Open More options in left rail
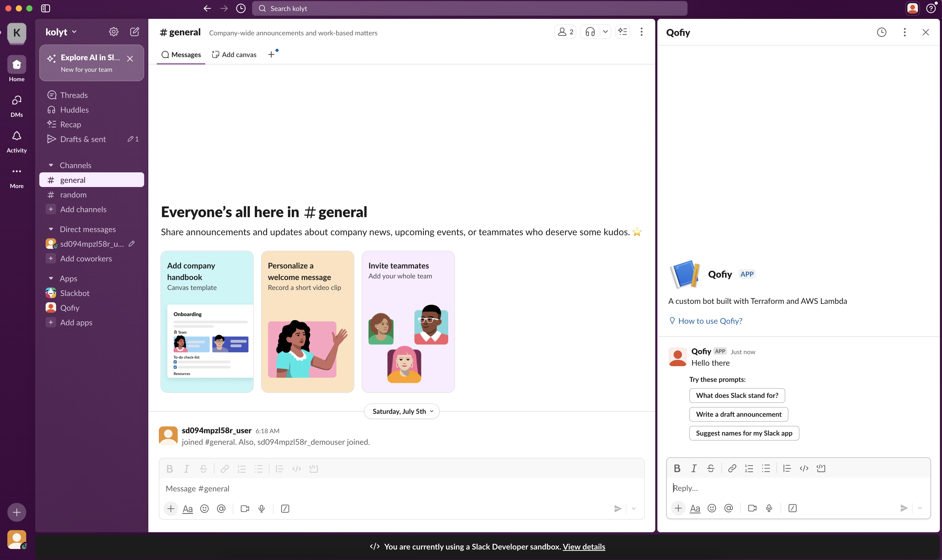The height and width of the screenshot is (560, 942). tap(17, 177)
